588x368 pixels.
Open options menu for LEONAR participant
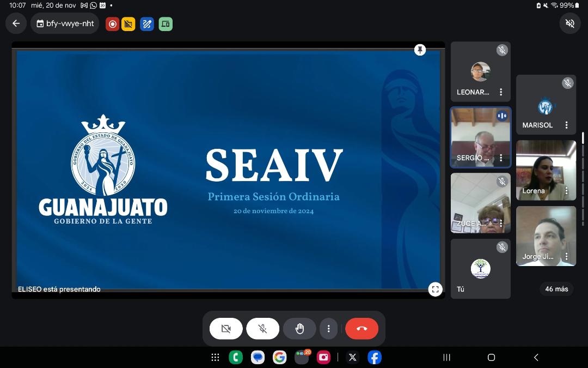click(501, 92)
